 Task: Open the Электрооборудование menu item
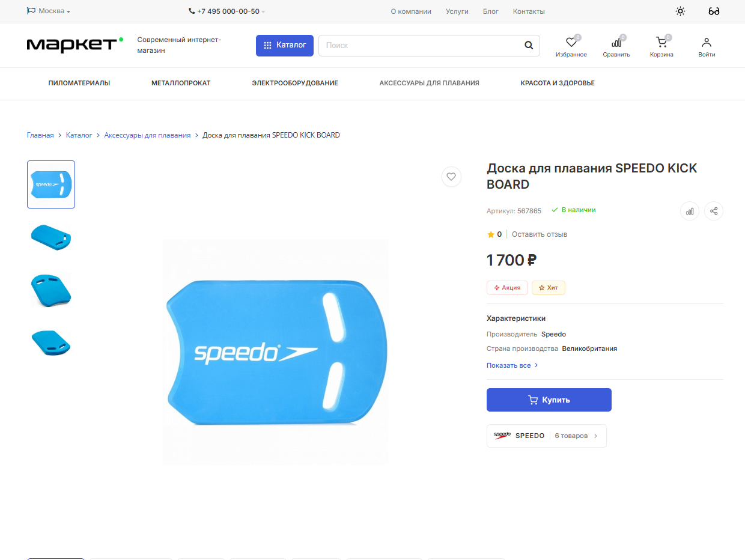pos(295,83)
